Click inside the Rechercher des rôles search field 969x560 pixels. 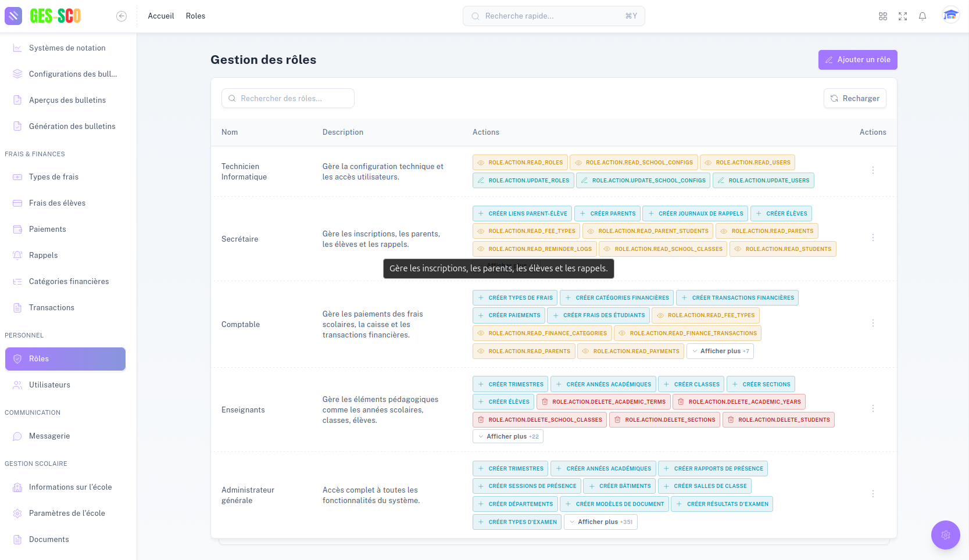288,98
